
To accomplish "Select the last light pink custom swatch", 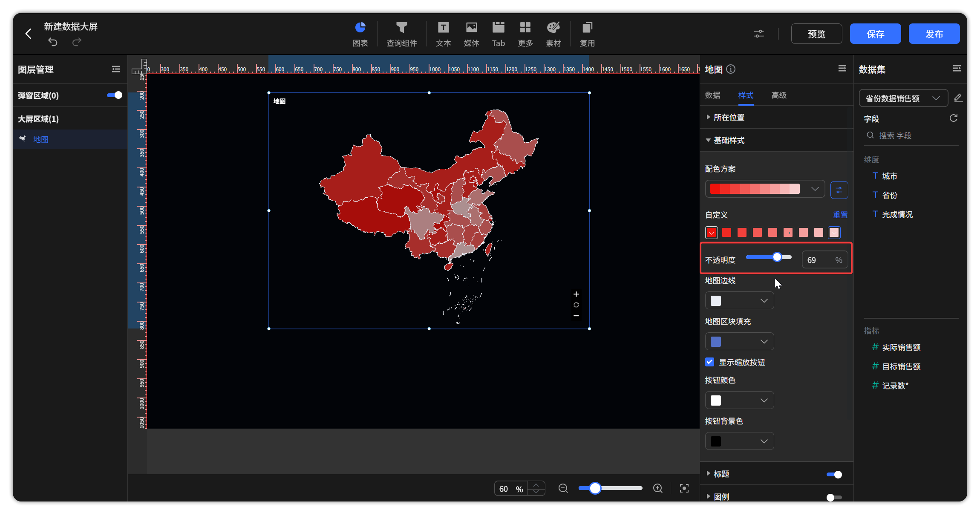I will (x=834, y=232).
